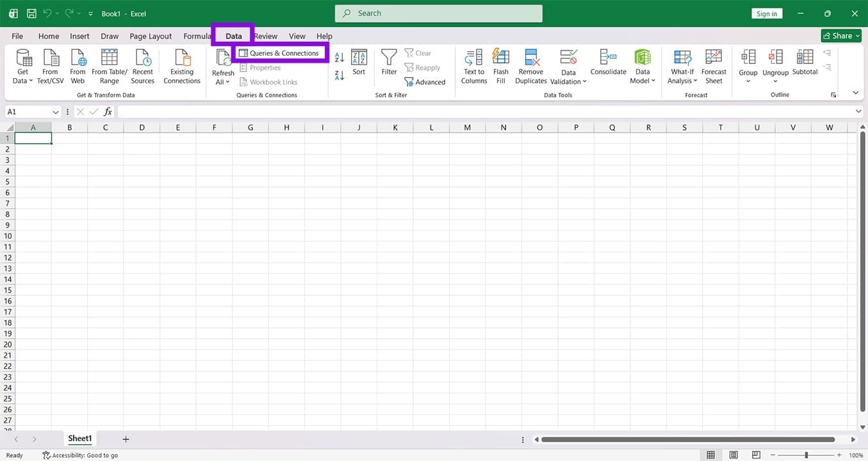Click the Undo arrow icon
Viewport: 868px width, 461px height.
(x=47, y=13)
